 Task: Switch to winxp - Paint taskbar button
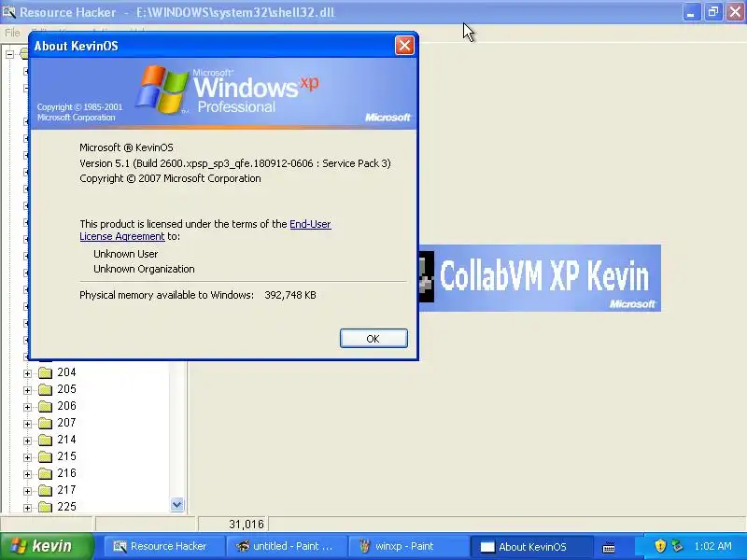[407, 546]
